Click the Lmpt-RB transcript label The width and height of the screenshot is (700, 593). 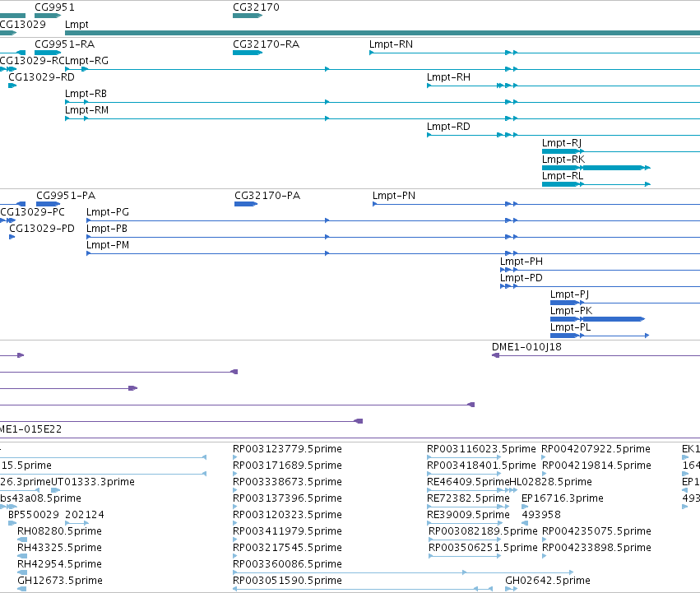point(86,94)
